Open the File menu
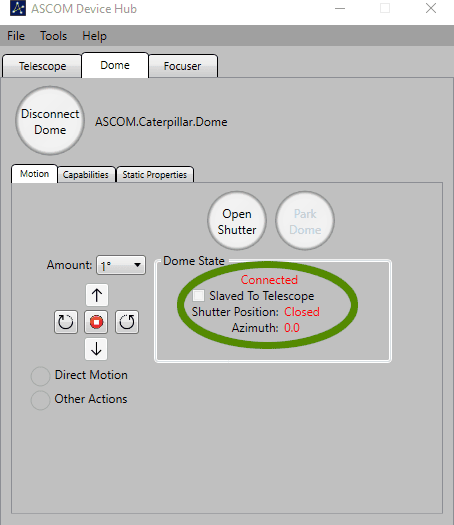 pos(16,35)
